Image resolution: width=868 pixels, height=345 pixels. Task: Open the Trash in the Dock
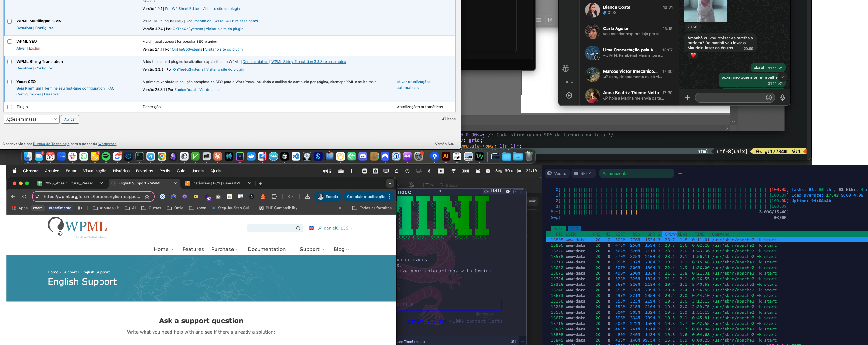click(x=529, y=156)
